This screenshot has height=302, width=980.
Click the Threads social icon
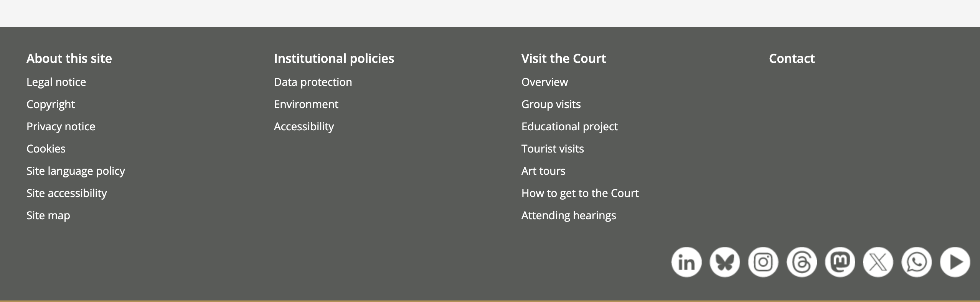[802, 262]
